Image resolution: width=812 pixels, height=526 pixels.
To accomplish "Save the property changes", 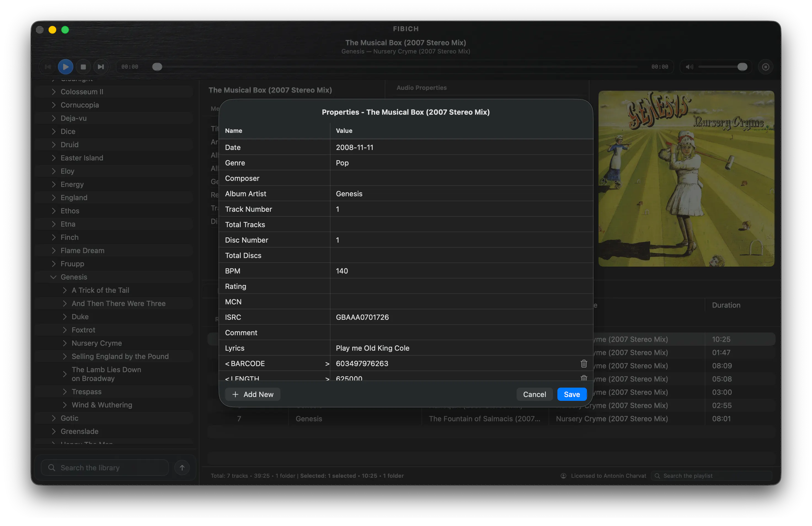I will point(572,394).
